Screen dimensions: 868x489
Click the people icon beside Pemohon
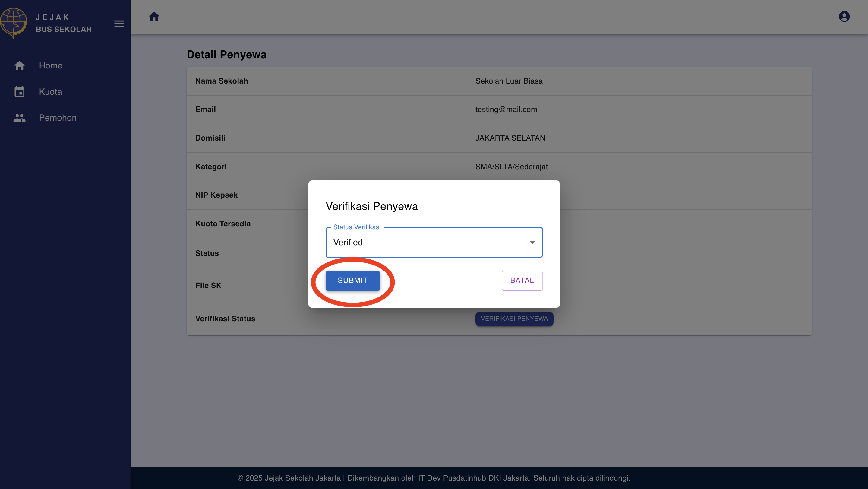pos(20,118)
